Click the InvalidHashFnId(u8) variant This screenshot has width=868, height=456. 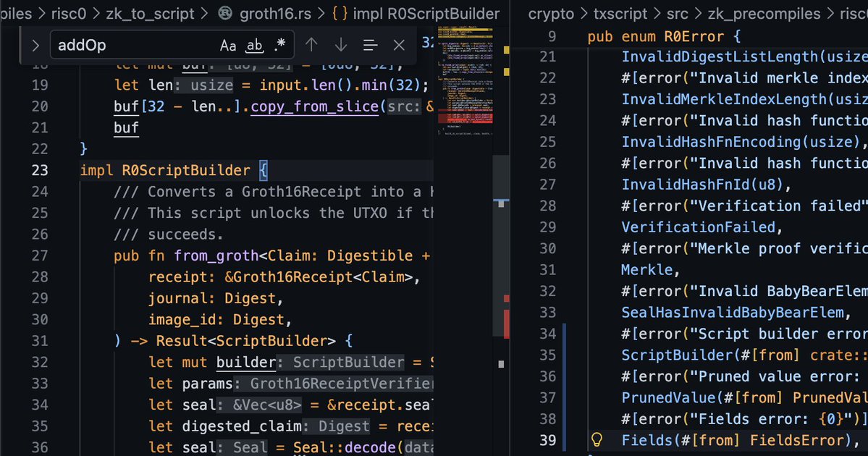pos(702,185)
